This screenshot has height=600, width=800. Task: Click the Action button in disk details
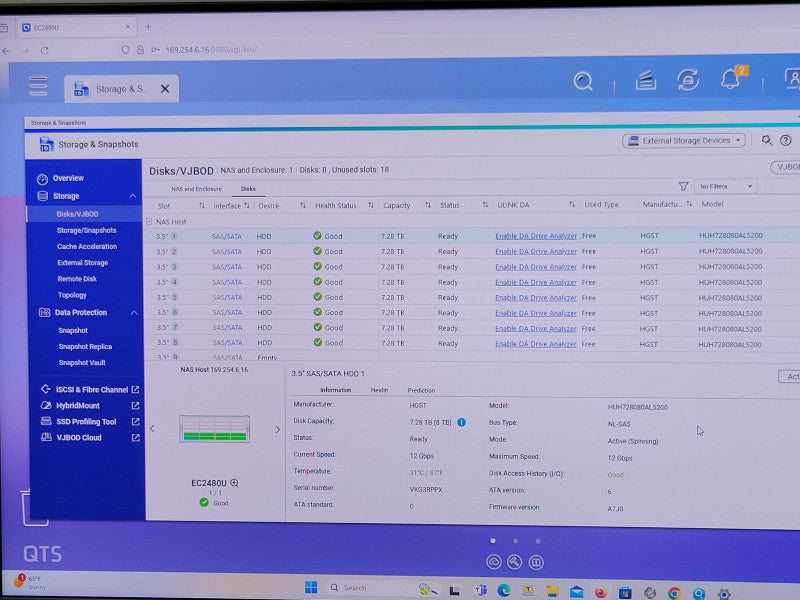point(789,377)
